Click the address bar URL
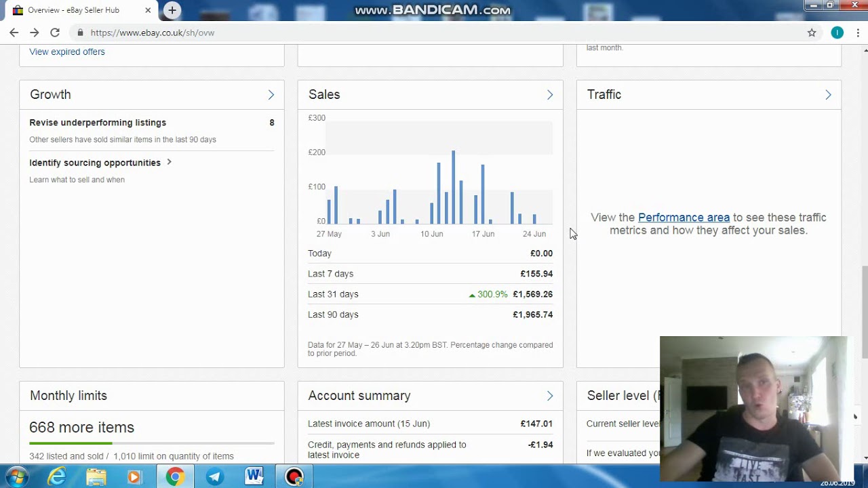The width and height of the screenshot is (868, 488). (153, 33)
